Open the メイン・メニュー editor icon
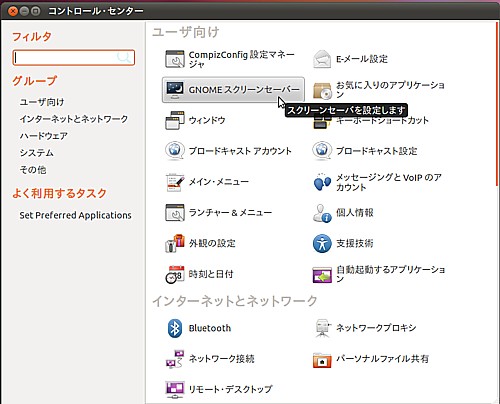 point(175,182)
